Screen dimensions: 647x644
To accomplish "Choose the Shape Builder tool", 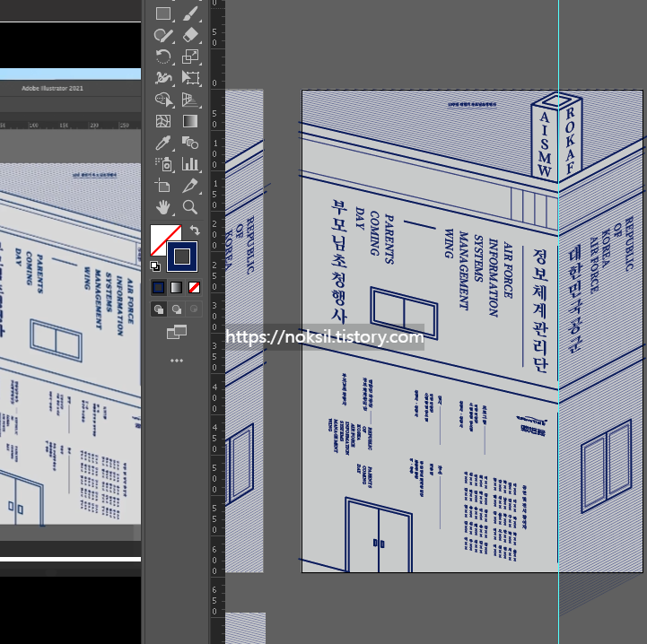I will pos(163,100).
